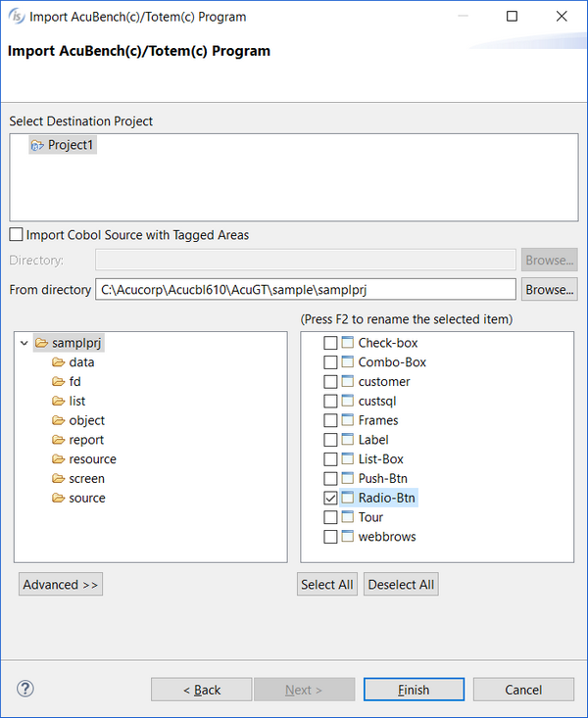Click the Radio-Btn program window icon
The width and height of the screenshot is (588, 718).
pyautogui.click(x=348, y=498)
